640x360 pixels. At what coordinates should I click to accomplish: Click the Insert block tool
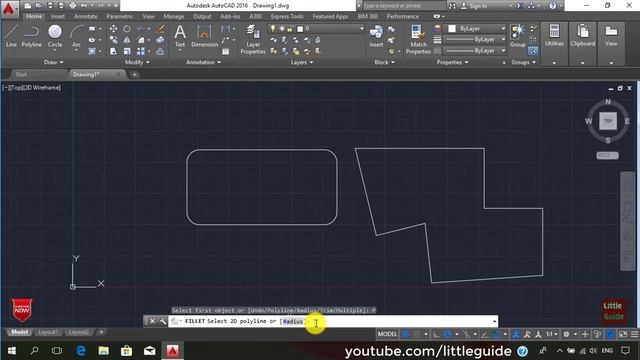376,36
